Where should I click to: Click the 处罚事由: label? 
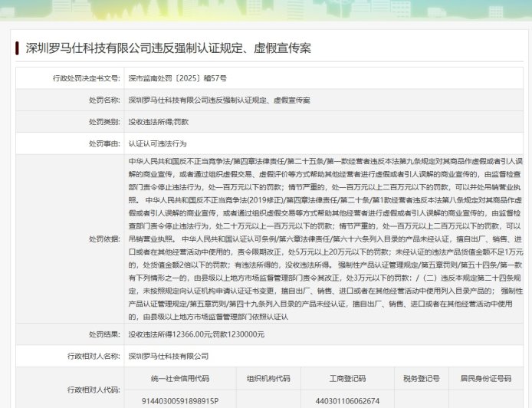pyautogui.click(x=104, y=143)
